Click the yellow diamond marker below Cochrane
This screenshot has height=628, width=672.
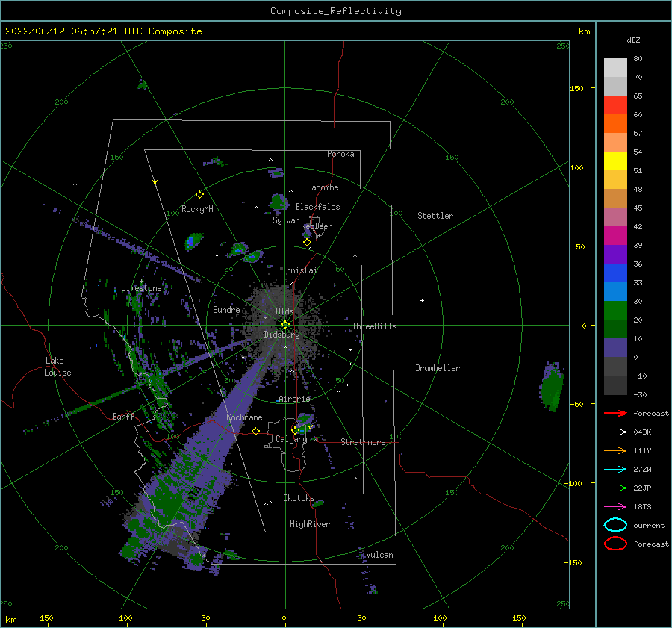pos(255,431)
